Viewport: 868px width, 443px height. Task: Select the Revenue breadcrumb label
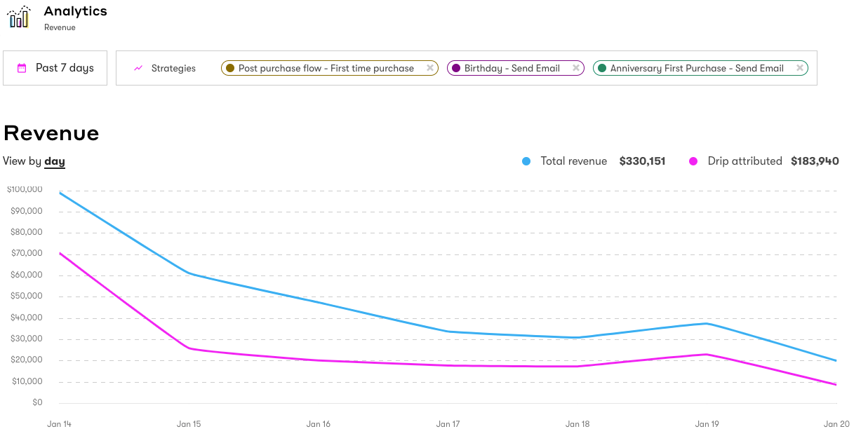click(x=60, y=27)
